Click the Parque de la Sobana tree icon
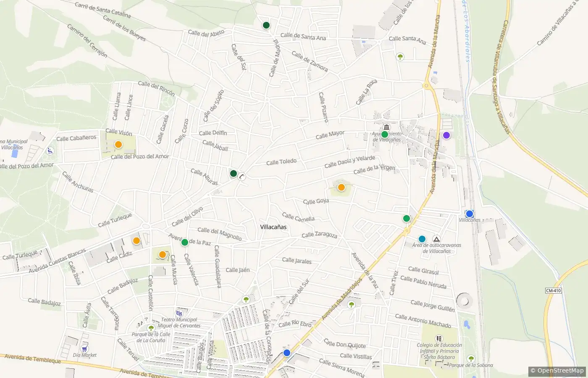The image size is (588, 378). pos(471,359)
